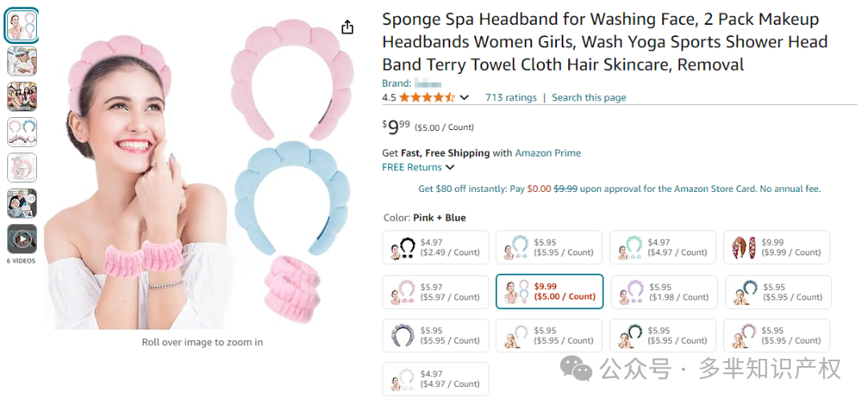This screenshot has height=403, width=868.
Task: Open the Amazon Prime link
Action: point(548,153)
